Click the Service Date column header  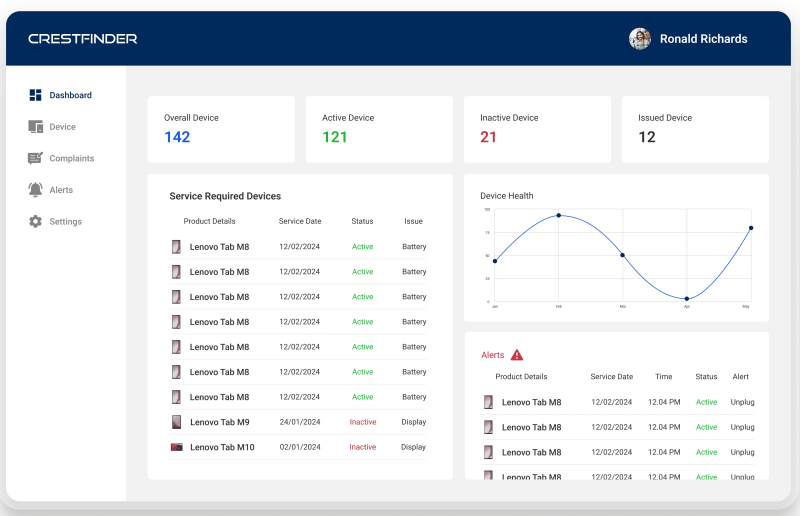(300, 221)
